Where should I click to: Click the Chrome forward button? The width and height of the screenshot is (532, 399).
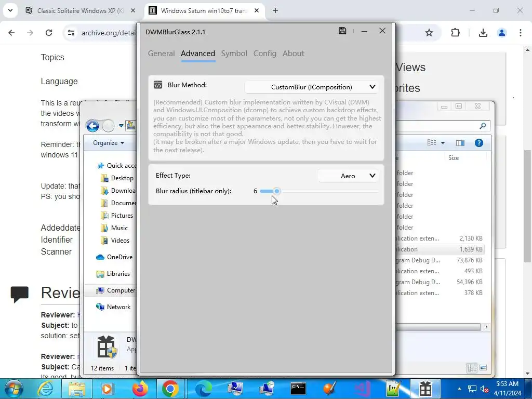point(30,33)
